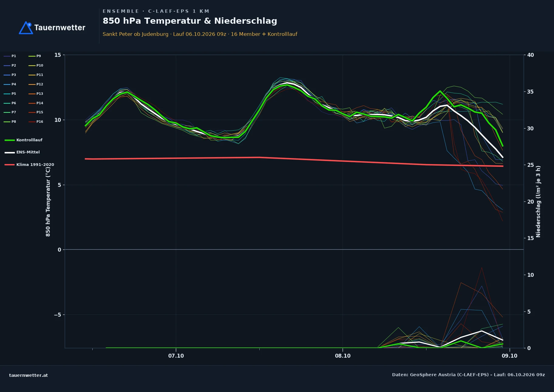Screen dimensions: 554x392
Task: Select the ENS-Mittel legend entry
Action: 22,152
